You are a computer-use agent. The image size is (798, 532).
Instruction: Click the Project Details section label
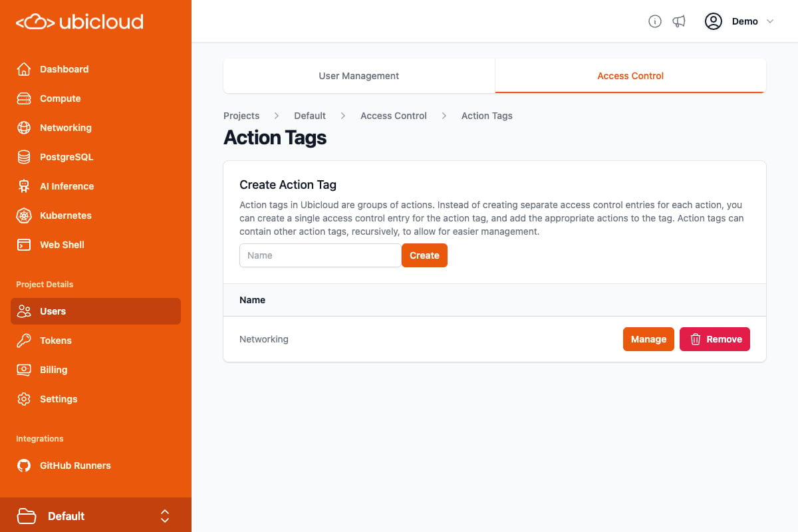click(45, 285)
